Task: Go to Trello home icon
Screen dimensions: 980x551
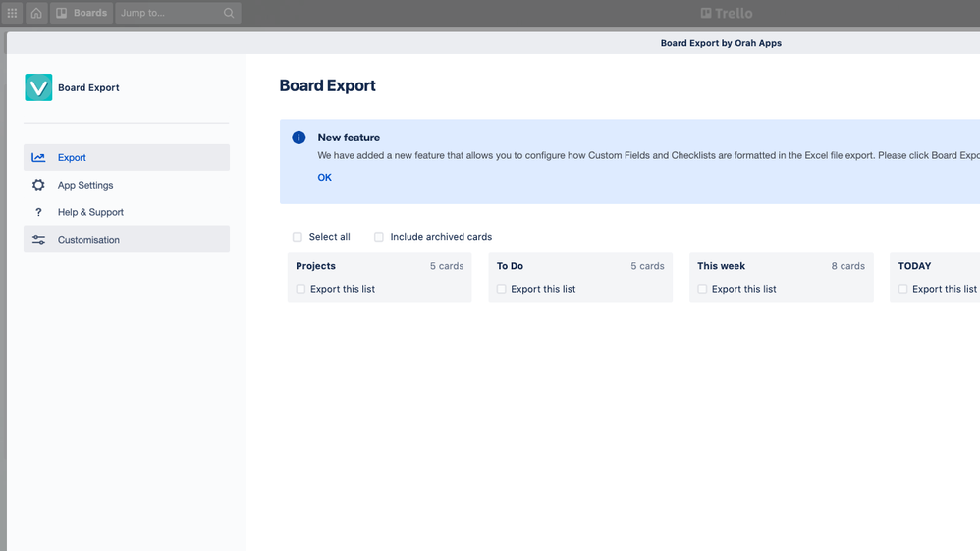Action: click(x=36, y=13)
